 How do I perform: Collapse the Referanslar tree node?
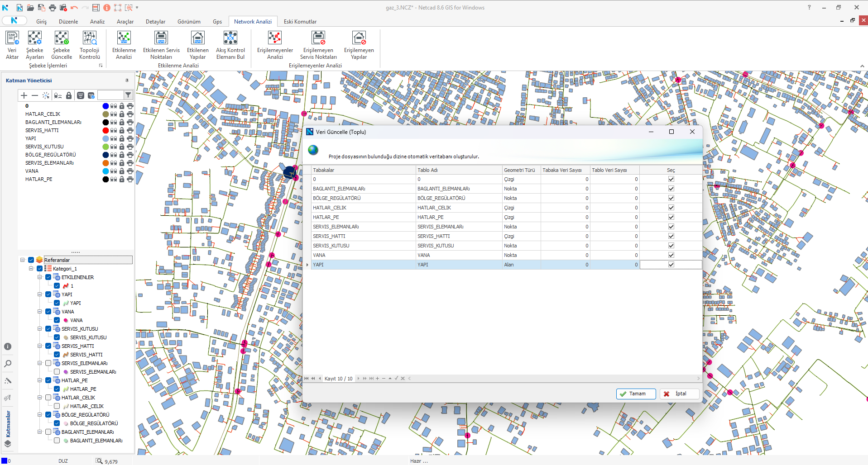[23, 260]
